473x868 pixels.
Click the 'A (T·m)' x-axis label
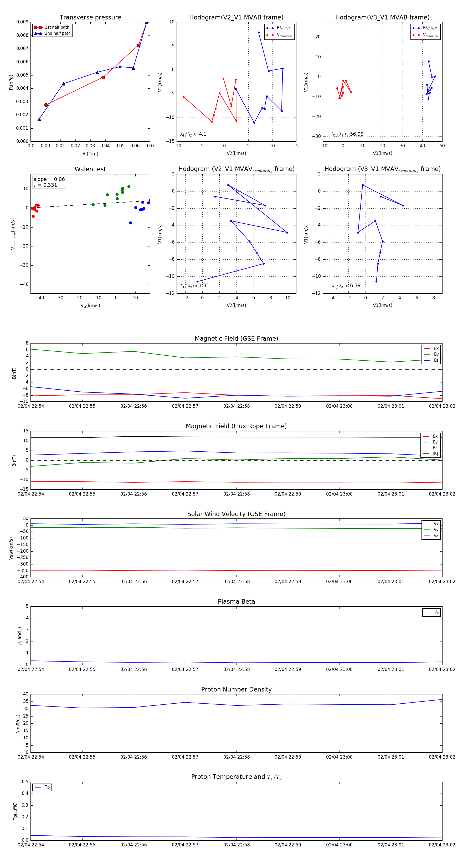coord(90,154)
